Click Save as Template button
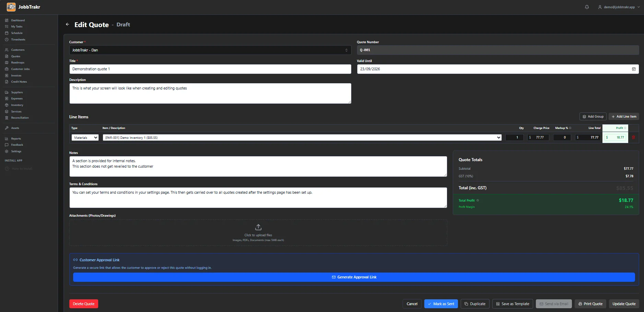 513,304
